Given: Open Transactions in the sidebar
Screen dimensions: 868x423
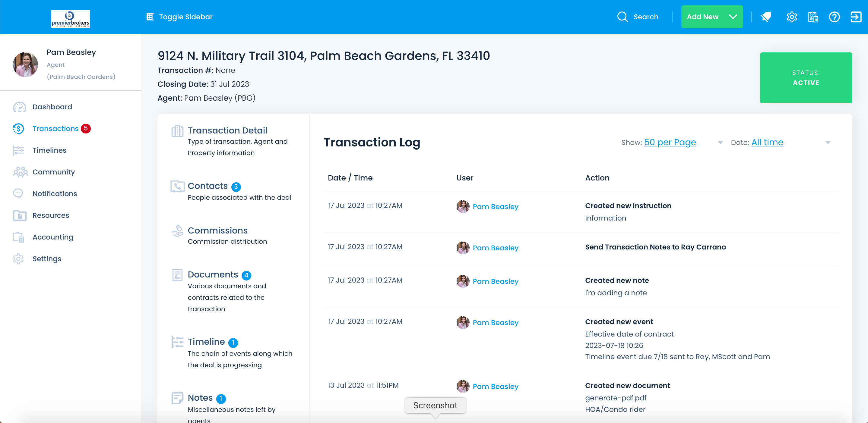Looking at the screenshot, I should (x=55, y=129).
